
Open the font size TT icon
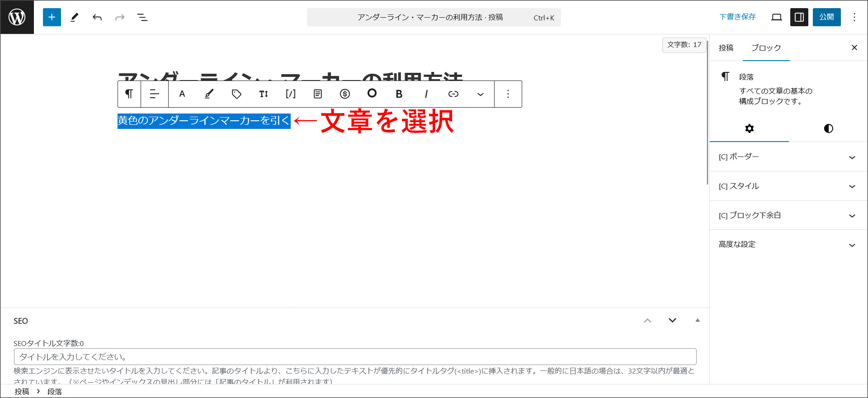264,94
